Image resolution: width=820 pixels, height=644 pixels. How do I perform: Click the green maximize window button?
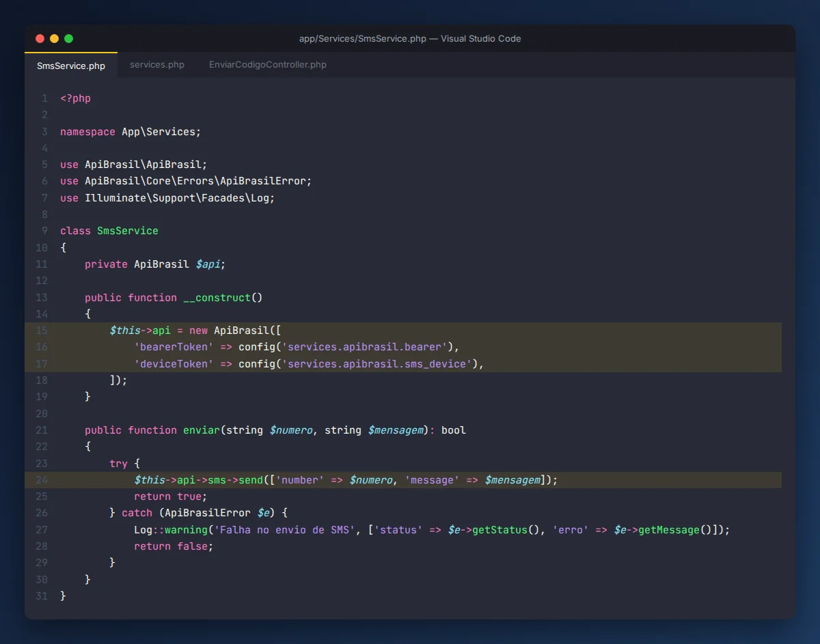coord(68,39)
